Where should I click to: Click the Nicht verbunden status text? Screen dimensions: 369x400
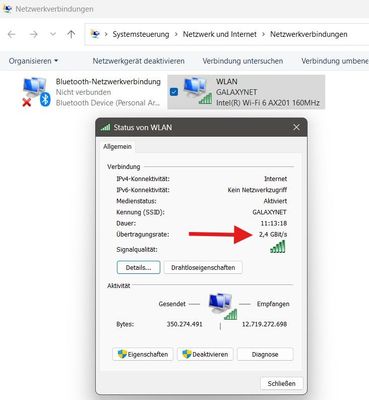(x=83, y=92)
